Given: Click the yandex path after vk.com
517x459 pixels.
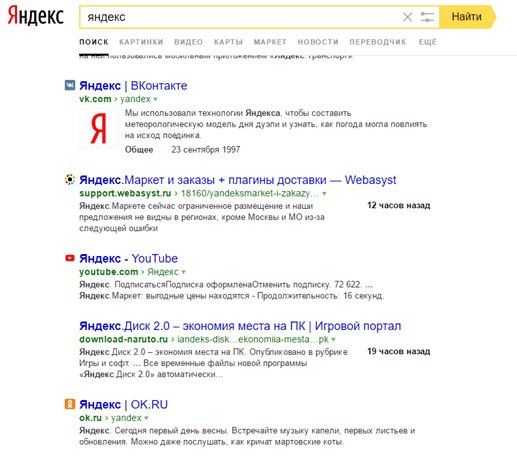Looking at the screenshot, I should point(135,99).
